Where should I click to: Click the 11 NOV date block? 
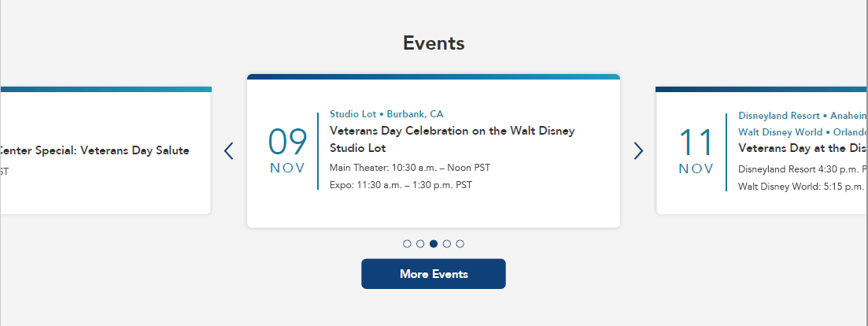pos(696,150)
